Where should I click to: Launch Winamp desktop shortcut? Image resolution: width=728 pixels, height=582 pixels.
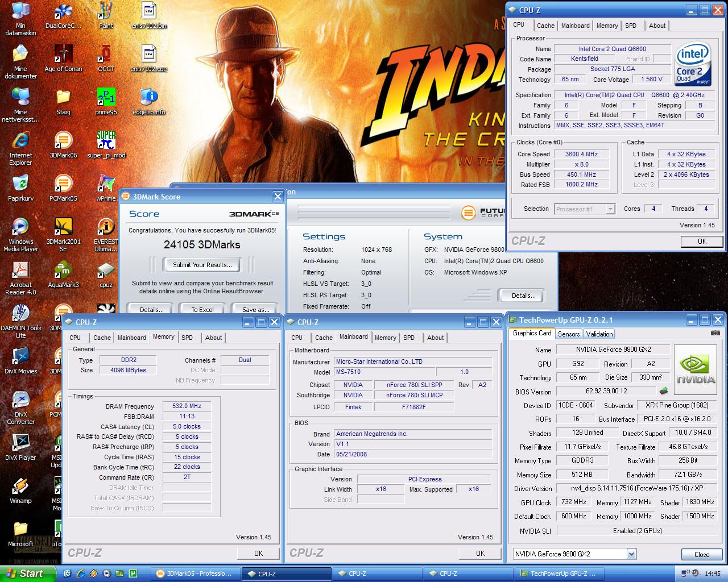[x=20, y=491]
